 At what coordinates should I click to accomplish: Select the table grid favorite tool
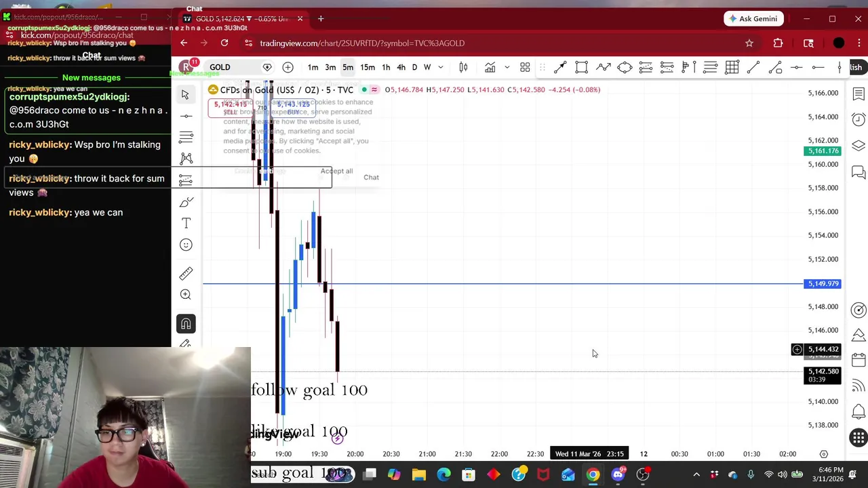pyautogui.click(x=732, y=67)
